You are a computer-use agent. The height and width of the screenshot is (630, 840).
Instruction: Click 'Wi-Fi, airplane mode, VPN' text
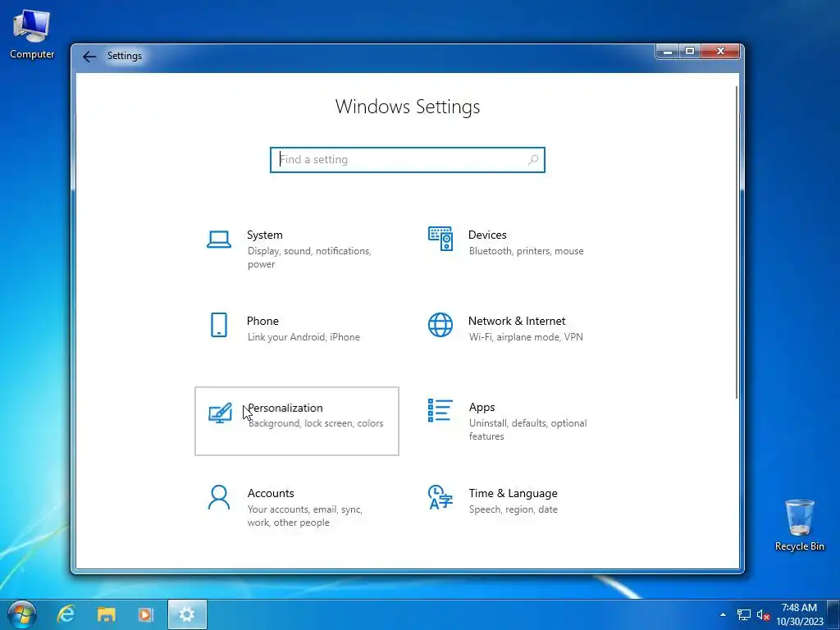point(526,337)
